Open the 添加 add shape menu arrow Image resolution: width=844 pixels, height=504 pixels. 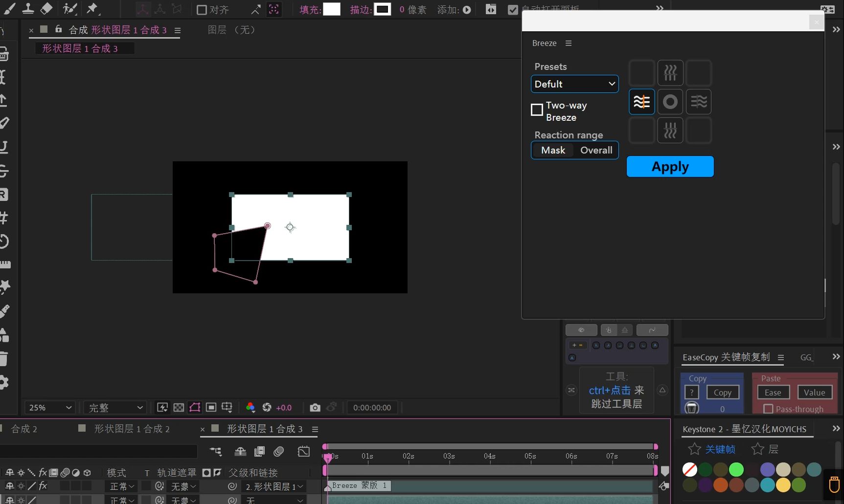point(467,10)
